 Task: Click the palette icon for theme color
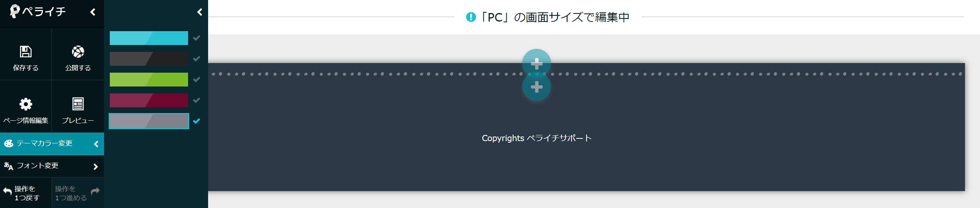(x=8, y=143)
